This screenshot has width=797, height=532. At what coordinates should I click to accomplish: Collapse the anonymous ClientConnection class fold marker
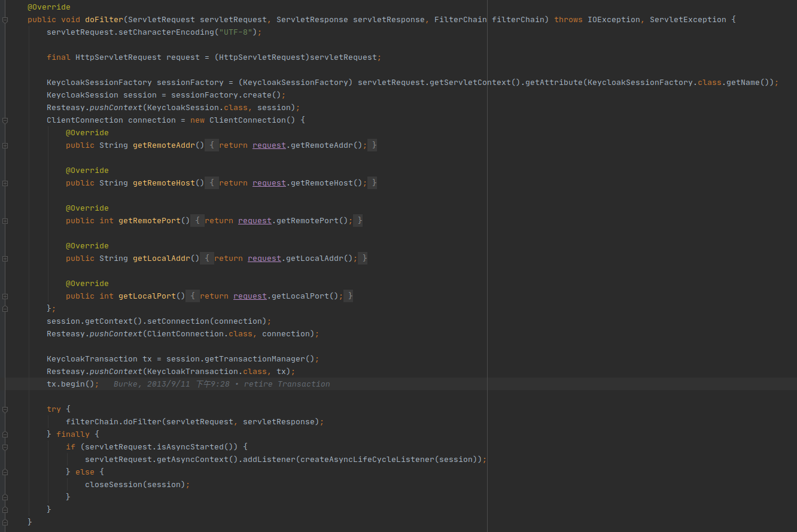(x=5, y=120)
